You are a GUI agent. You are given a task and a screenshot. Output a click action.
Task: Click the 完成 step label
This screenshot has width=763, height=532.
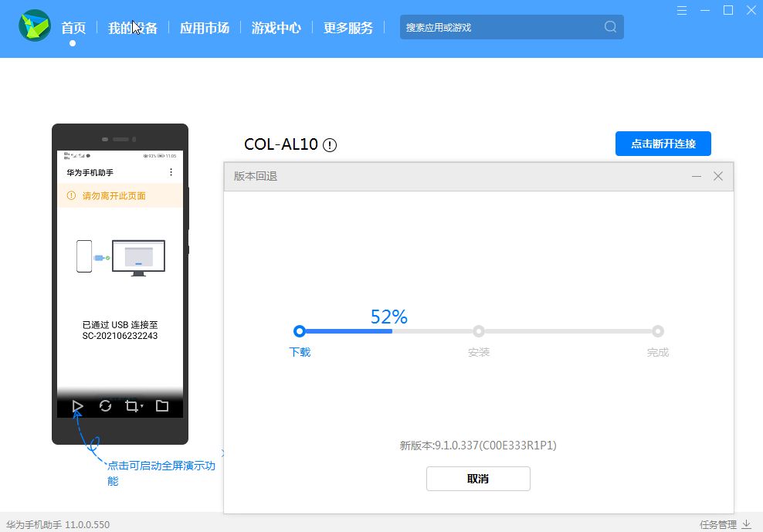658,352
